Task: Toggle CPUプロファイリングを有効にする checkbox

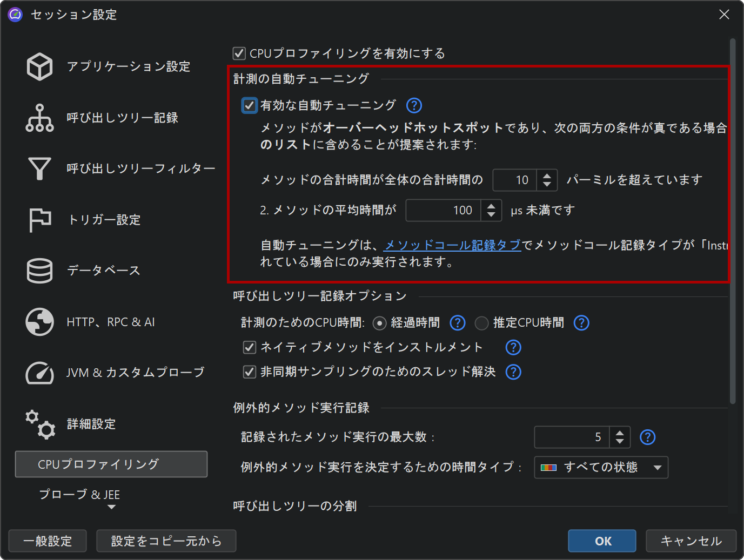Action: 239,53
